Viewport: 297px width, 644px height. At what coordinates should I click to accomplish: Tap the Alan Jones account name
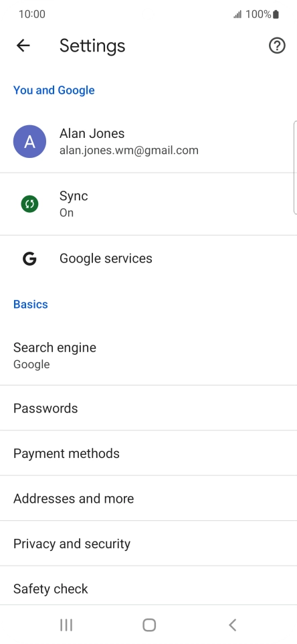coord(92,133)
